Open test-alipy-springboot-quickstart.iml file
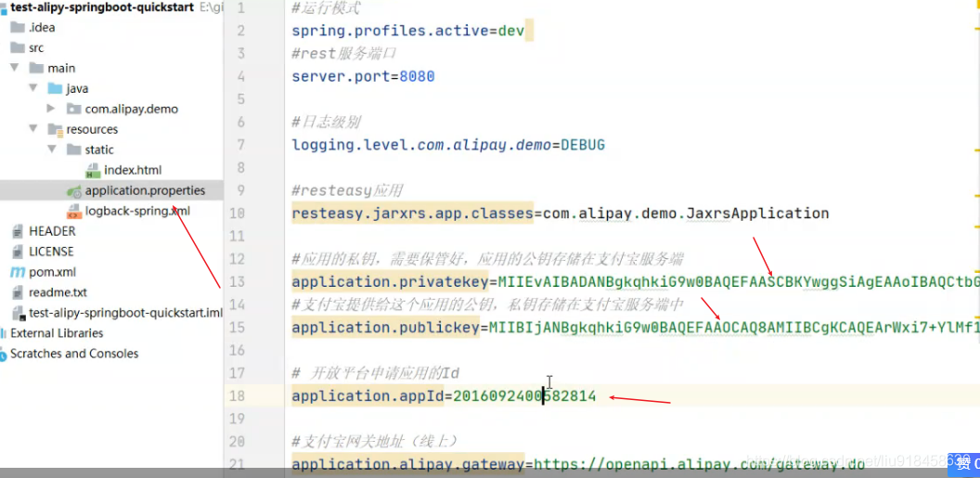The height and width of the screenshot is (478, 980). point(125,313)
